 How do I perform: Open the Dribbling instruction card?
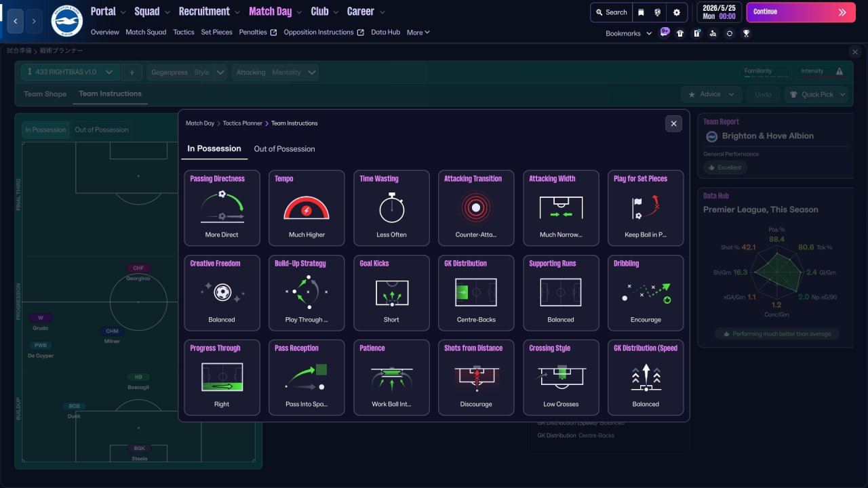646,293
